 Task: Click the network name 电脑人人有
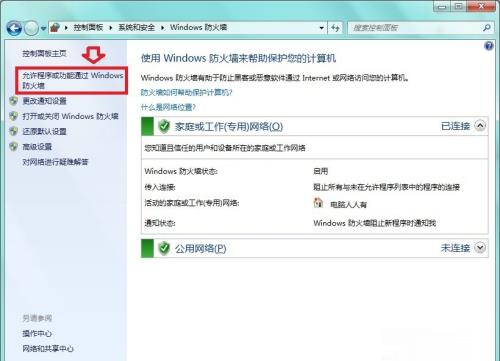(348, 204)
